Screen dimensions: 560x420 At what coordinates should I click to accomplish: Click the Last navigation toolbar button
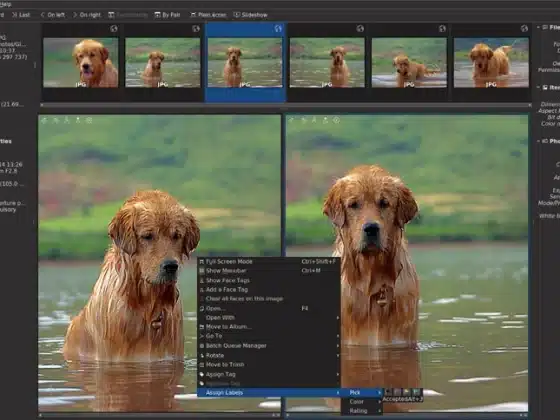point(21,15)
